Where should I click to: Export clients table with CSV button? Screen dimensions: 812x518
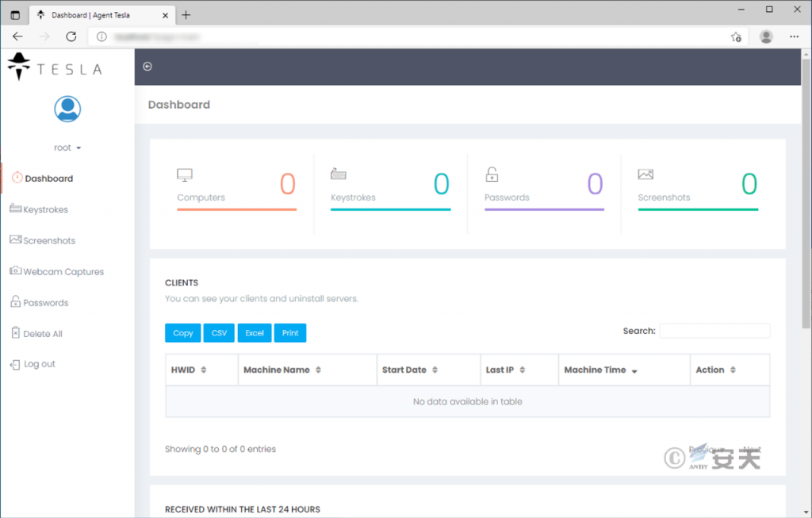(219, 333)
